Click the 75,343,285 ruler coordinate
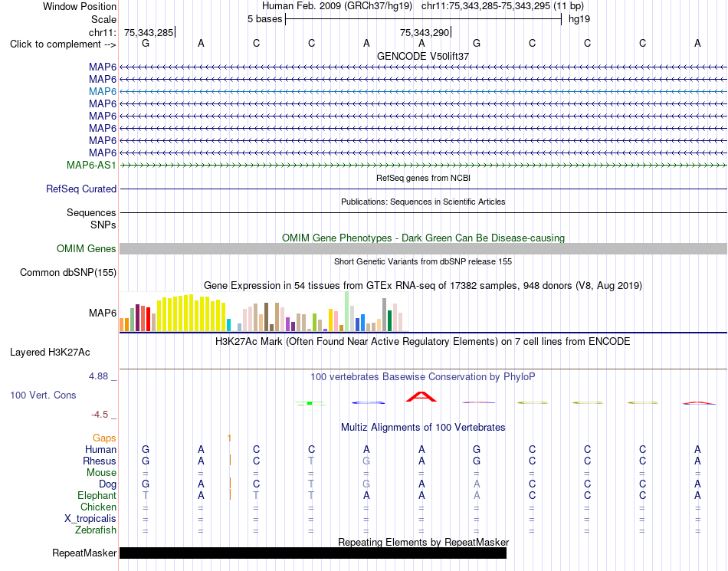Screen dimensions: 728x571 149,32
